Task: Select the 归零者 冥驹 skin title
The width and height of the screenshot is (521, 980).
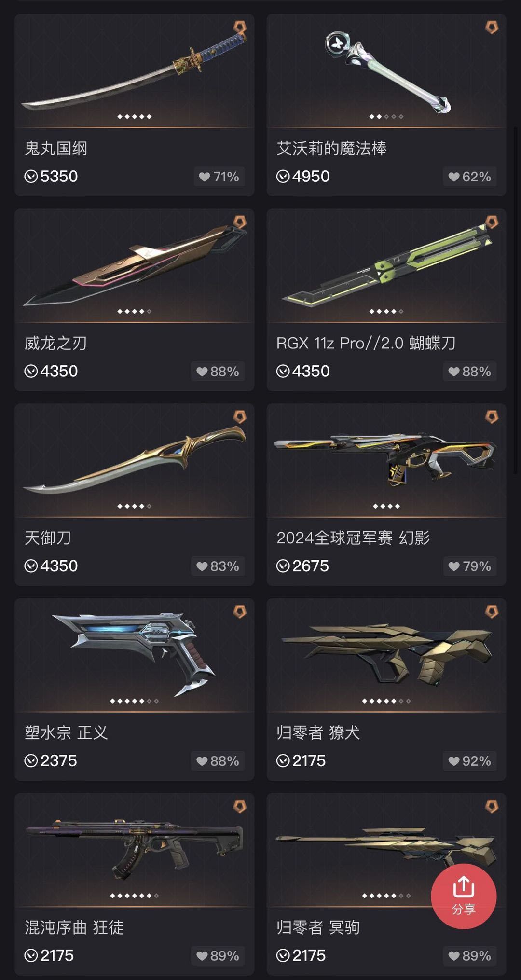Action: tap(318, 927)
